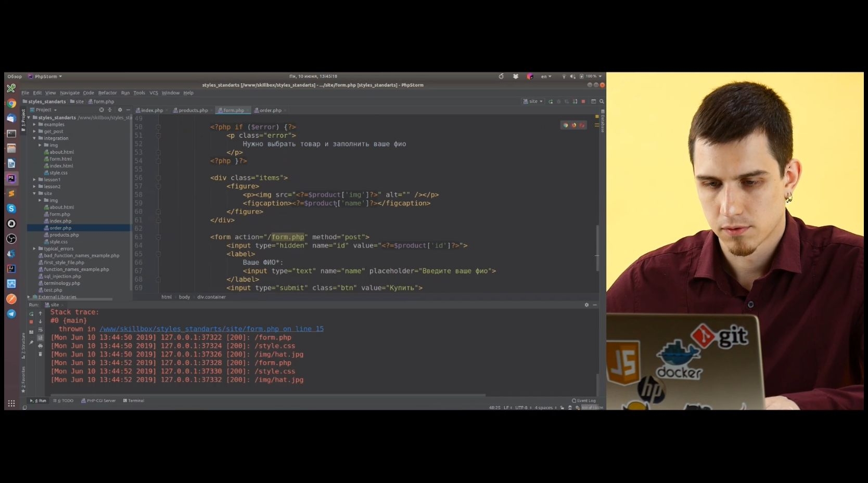Open the Navigate menu
Screen dimensions: 868x483
(70, 93)
